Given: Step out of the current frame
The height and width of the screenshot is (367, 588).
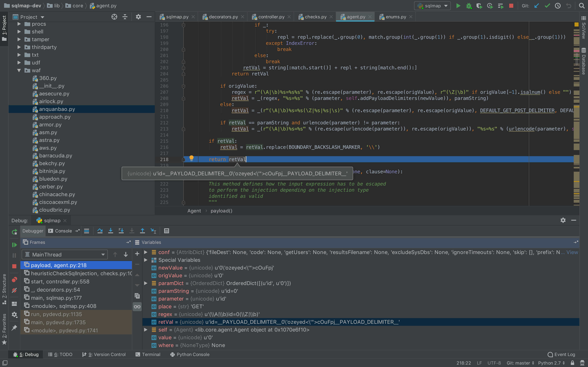Looking at the screenshot, I should point(143,231).
